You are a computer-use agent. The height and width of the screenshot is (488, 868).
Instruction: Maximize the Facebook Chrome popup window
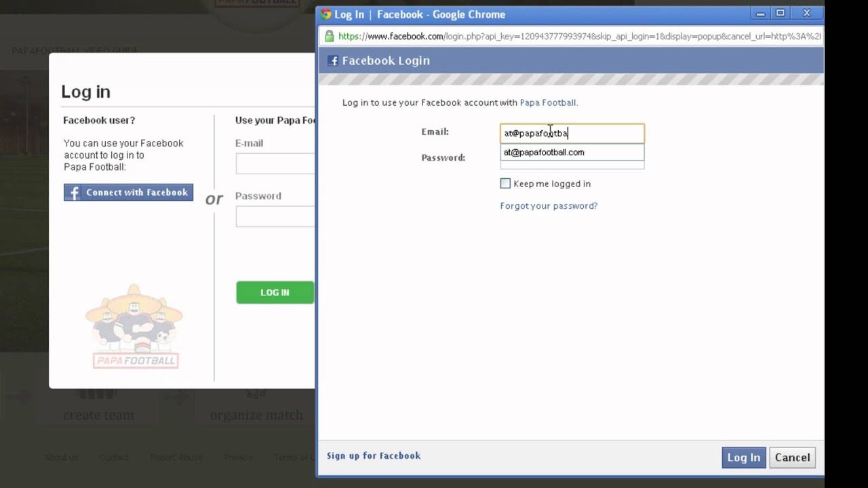(x=780, y=14)
